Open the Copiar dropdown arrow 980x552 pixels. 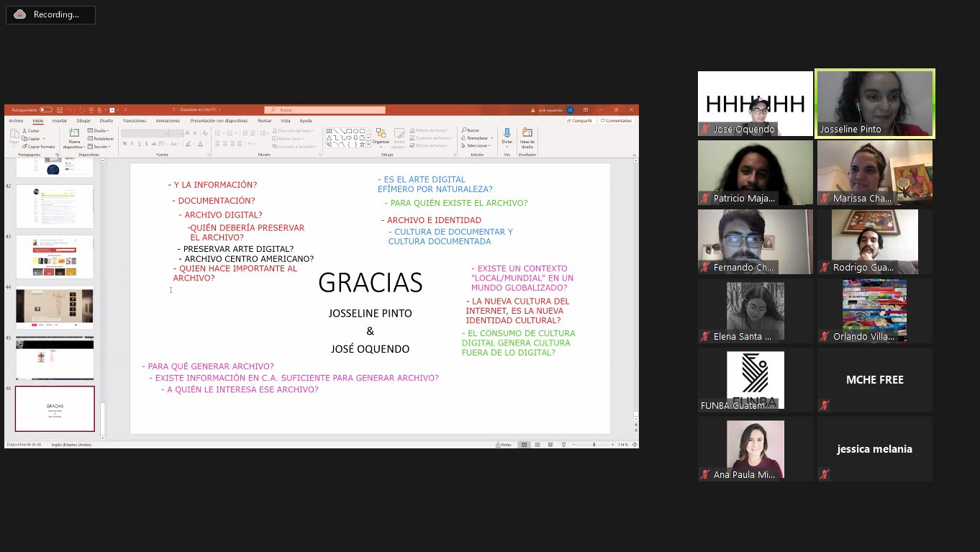tap(44, 139)
